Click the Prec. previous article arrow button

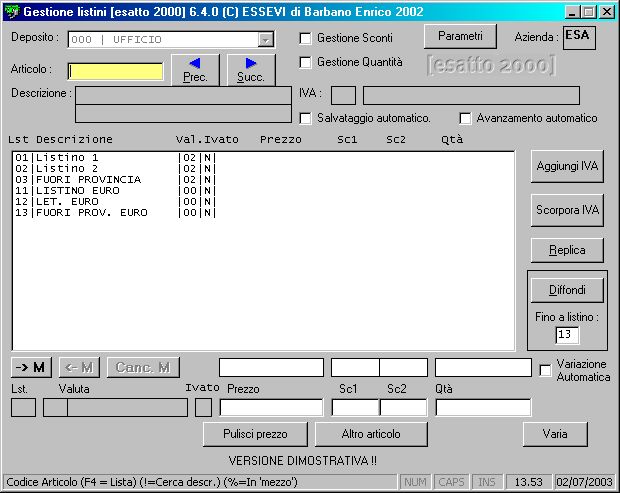click(x=195, y=69)
